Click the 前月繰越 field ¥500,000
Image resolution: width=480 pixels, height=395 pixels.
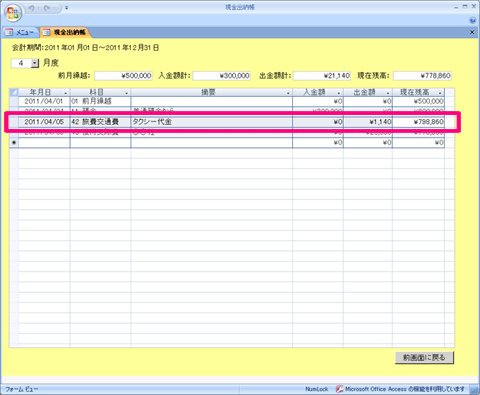point(123,76)
